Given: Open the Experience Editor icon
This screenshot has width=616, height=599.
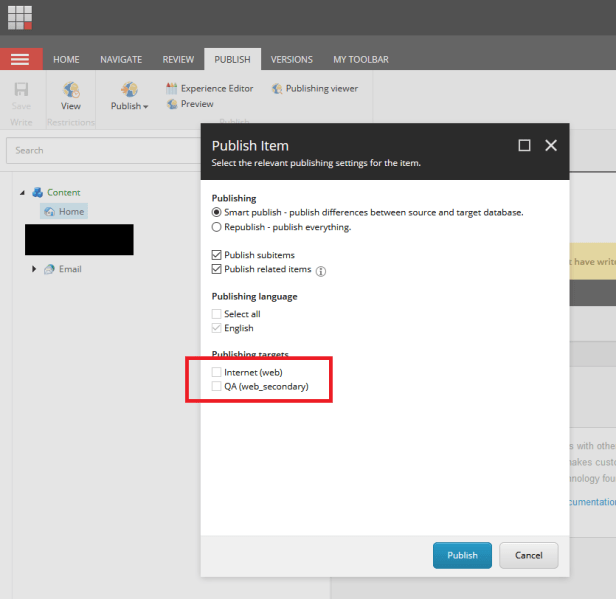Looking at the screenshot, I should click(171, 88).
